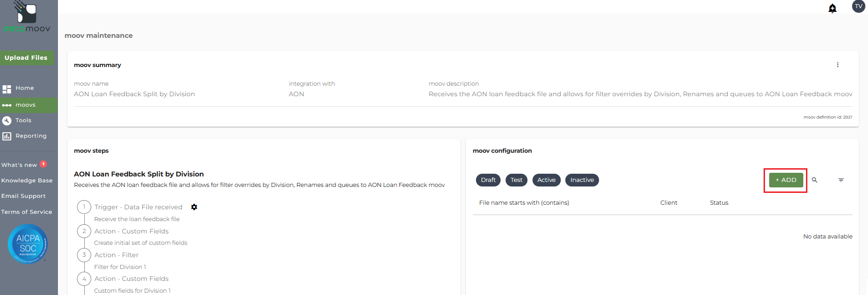This screenshot has height=295, width=868.
Task: Click the + ADD configuration button
Action: pos(786,180)
